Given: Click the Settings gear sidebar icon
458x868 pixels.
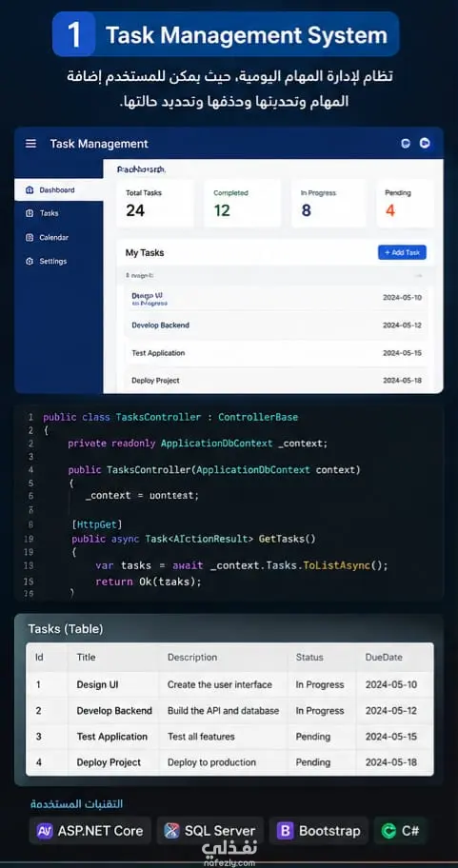Looking at the screenshot, I should pos(30,262).
